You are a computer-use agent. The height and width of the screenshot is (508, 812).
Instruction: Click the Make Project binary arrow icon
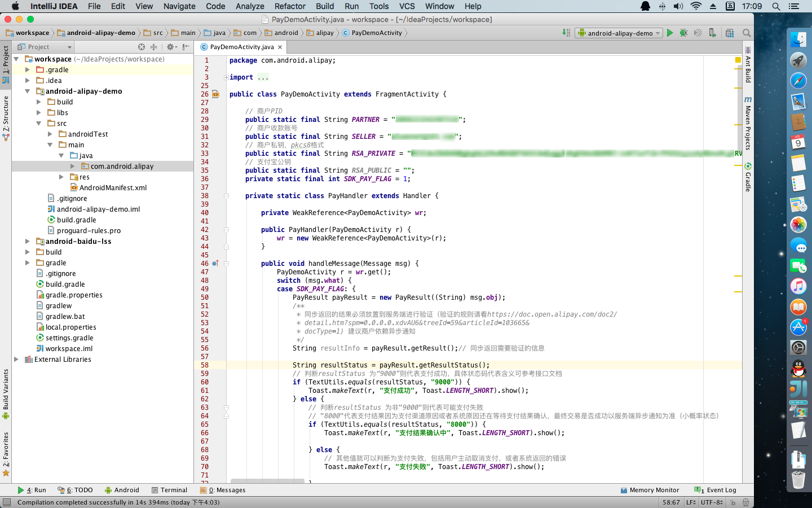click(566, 33)
